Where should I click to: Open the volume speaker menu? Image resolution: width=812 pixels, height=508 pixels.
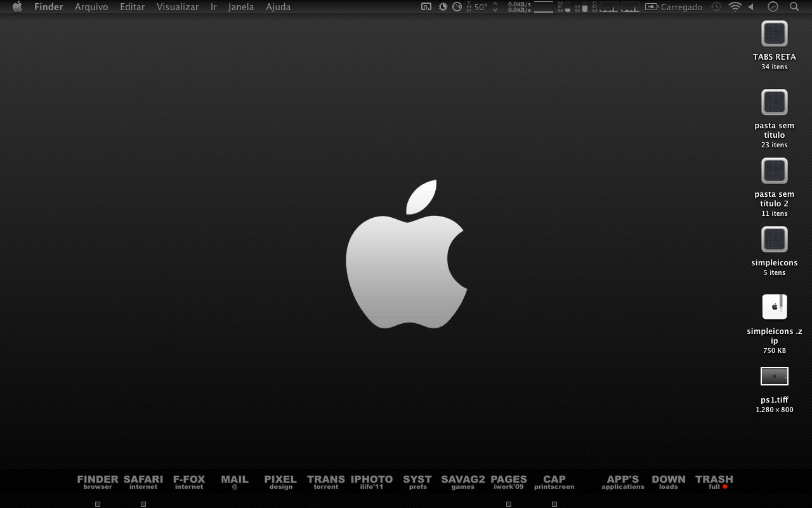[751, 7]
